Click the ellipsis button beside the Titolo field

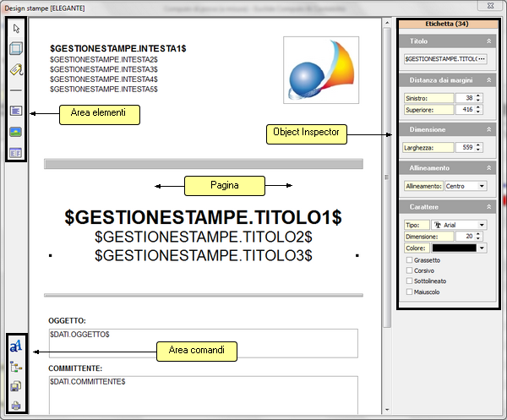(x=482, y=59)
